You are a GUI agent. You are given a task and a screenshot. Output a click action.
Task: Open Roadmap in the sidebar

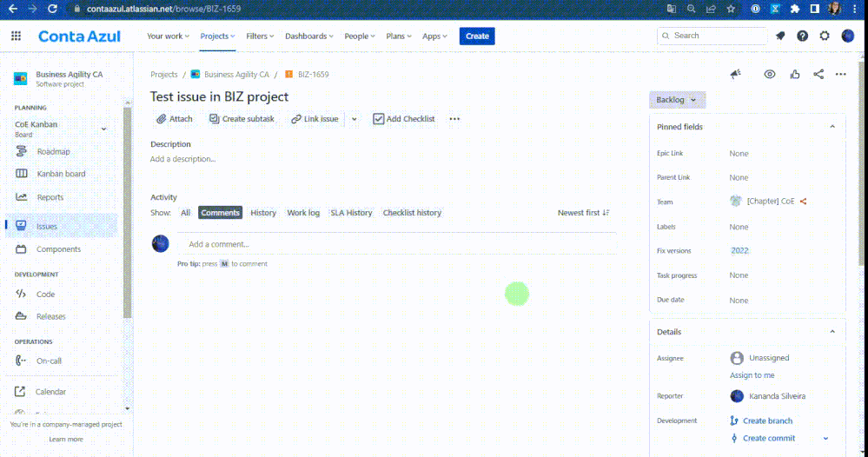point(53,151)
